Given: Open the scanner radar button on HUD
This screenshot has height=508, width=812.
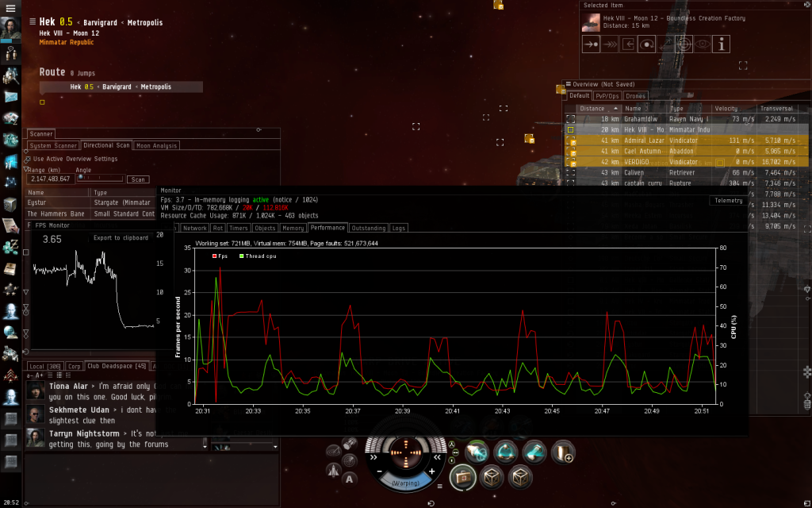Looking at the screenshot, I should pyautogui.click(x=350, y=461).
